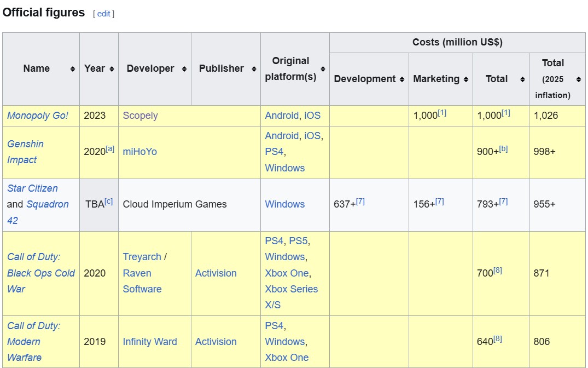This screenshot has height=368, width=588.
Task: Edit the Official figures section
Action: [x=104, y=14]
